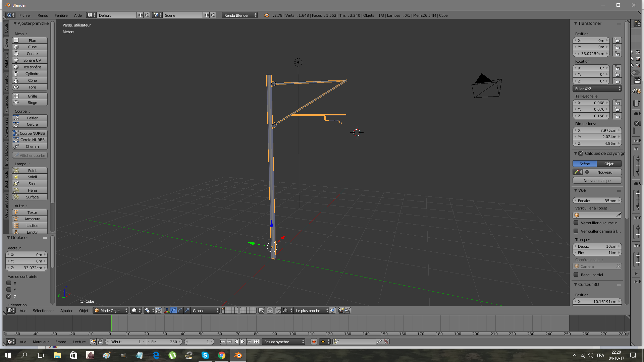Jump to first frame in timeline

[223, 342]
